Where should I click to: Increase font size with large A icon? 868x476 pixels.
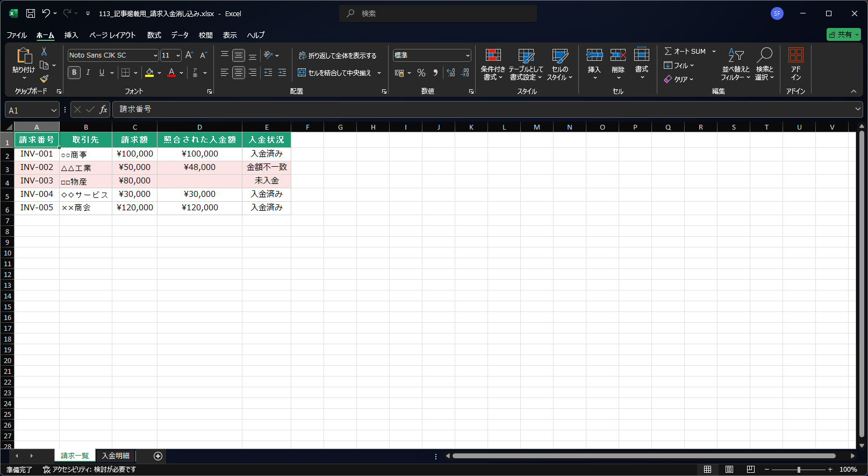(x=189, y=55)
